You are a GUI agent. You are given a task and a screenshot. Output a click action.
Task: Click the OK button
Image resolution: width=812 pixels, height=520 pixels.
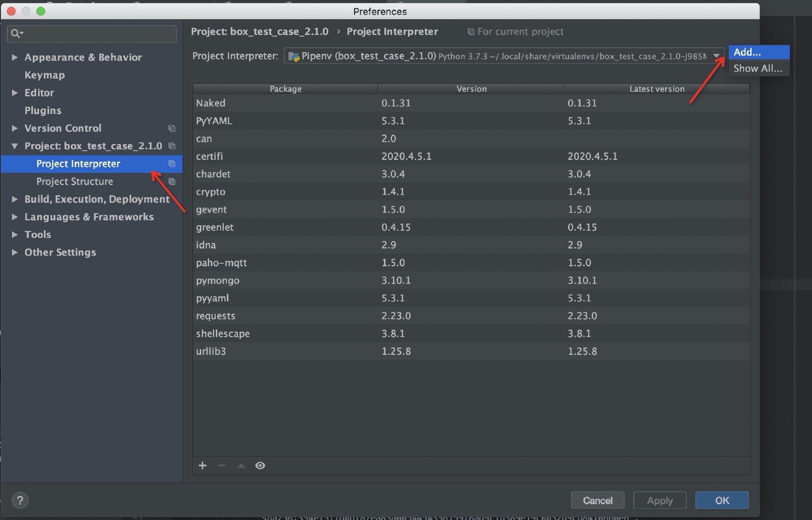coord(721,500)
